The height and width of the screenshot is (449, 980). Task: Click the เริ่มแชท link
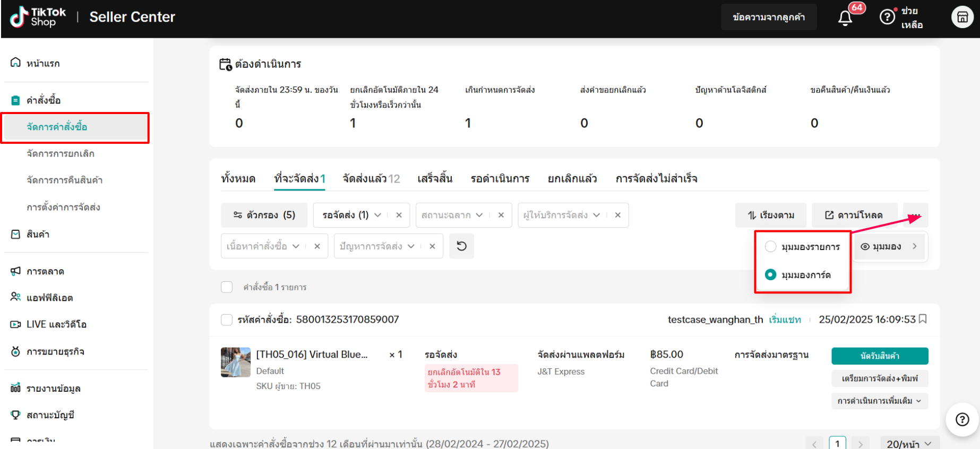click(x=785, y=320)
